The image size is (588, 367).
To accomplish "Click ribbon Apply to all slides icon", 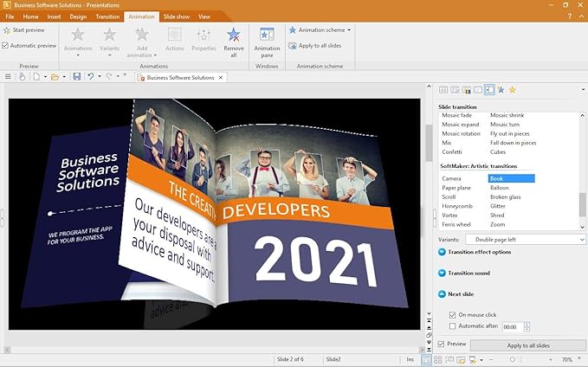I will point(293,46).
